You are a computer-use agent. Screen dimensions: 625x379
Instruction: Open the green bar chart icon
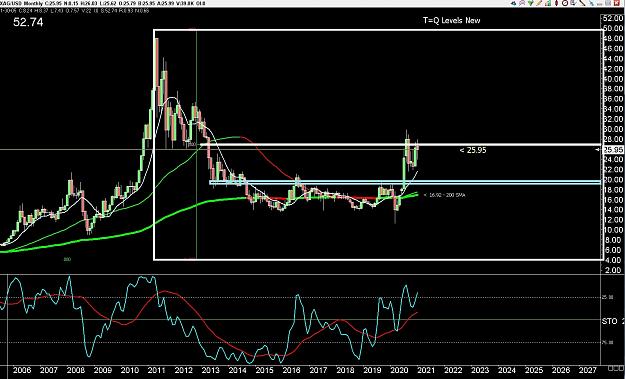click(548, 3)
